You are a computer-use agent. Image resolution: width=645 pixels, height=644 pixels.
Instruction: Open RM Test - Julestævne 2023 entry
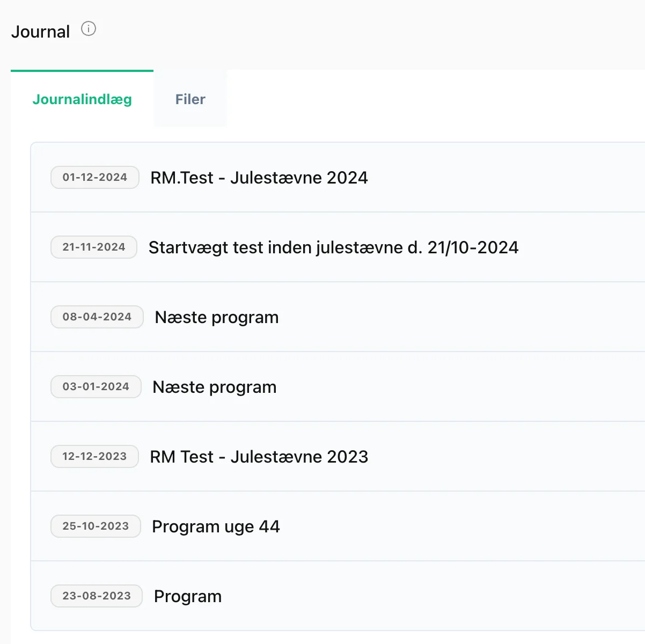pos(338,457)
